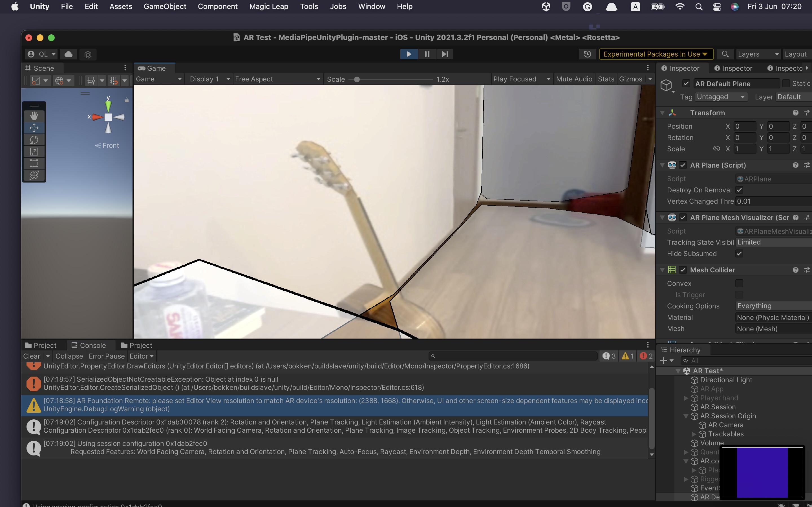Open the Tag Untagged dropdown
This screenshot has height=507, width=812.
click(x=721, y=97)
